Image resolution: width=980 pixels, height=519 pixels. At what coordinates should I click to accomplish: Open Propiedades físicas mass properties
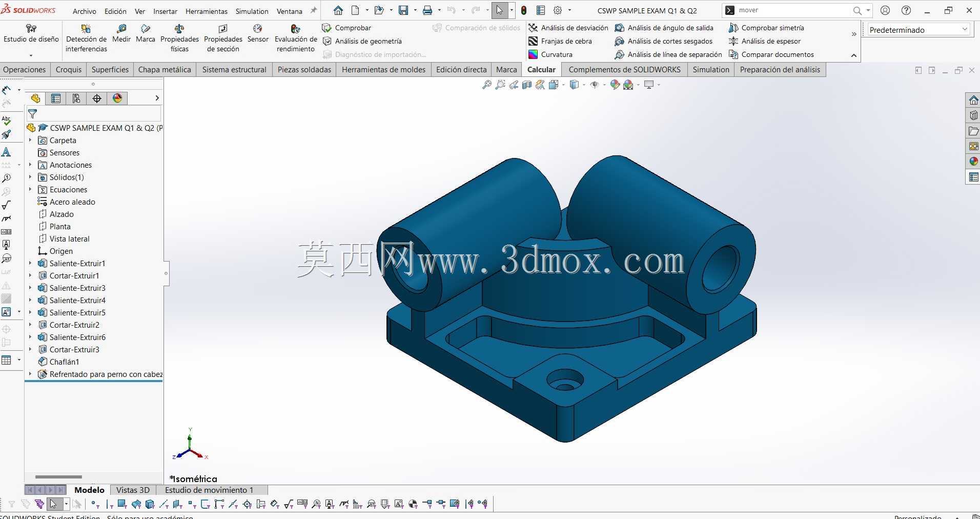coord(179,38)
